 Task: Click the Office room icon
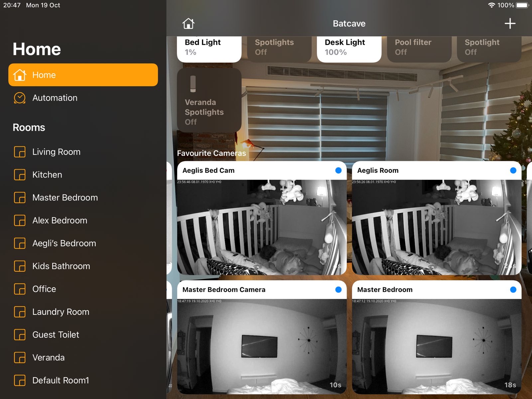[20, 289]
